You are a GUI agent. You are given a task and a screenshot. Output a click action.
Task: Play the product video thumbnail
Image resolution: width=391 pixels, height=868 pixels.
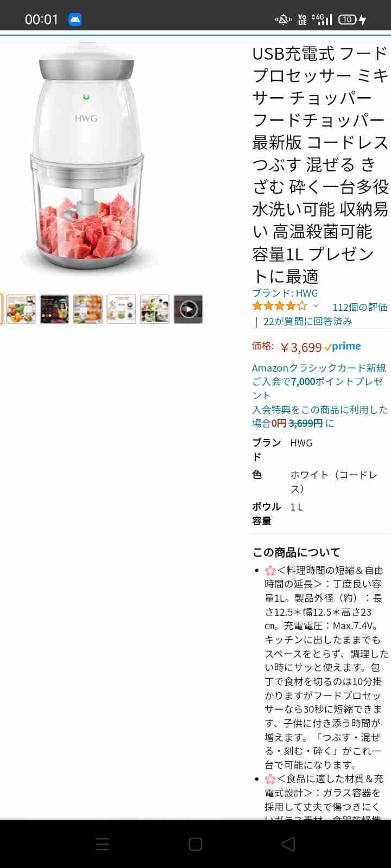pos(188,309)
